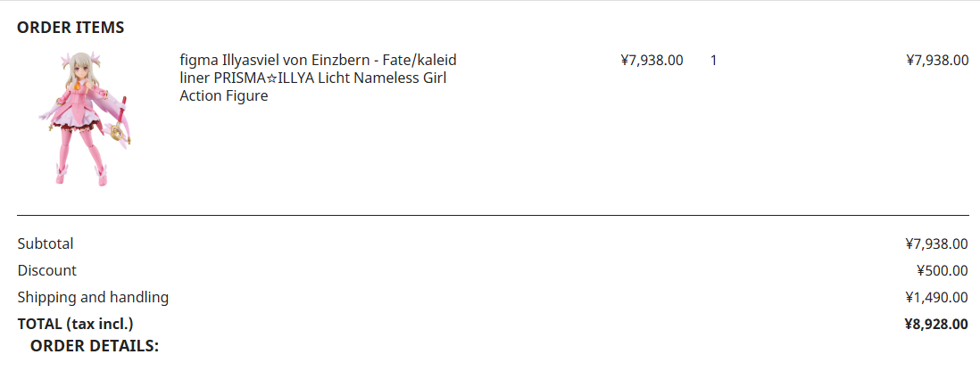Click the horizontal divider below the item
This screenshot has height=371, width=980.
point(493,215)
